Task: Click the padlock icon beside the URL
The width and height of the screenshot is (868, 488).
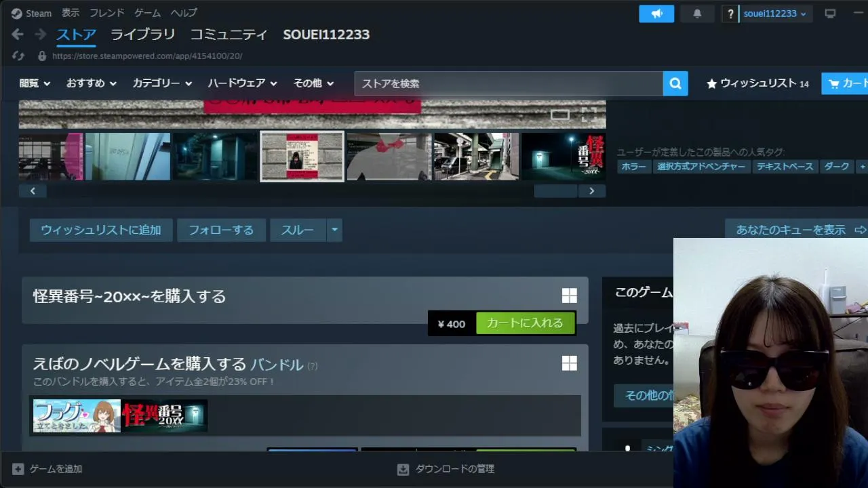Action: coord(42,56)
